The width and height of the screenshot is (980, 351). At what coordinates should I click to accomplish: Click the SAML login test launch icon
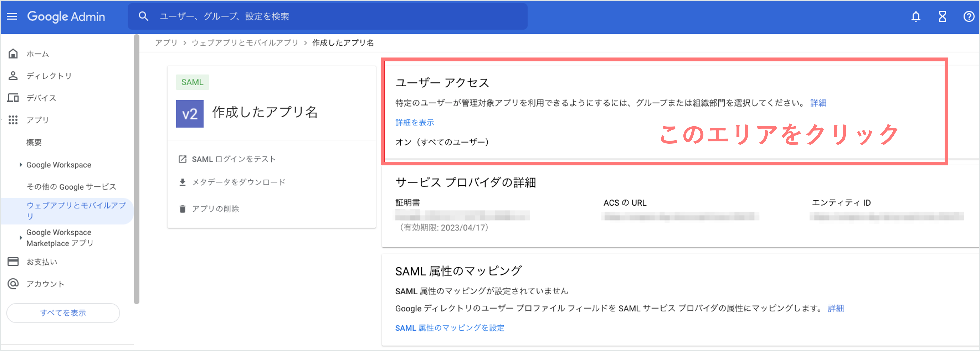pyautogui.click(x=183, y=159)
